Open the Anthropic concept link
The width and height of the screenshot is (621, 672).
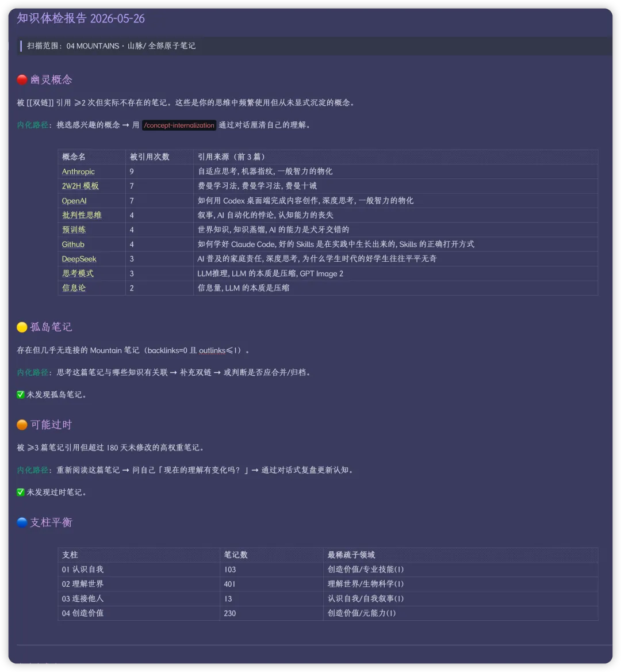[x=78, y=171]
